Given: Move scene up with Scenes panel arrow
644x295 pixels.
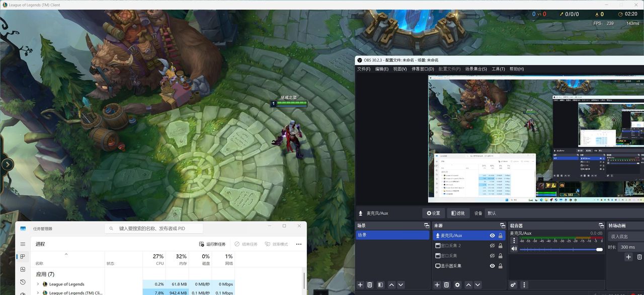Looking at the screenshot, I should [x=392, y=285].
